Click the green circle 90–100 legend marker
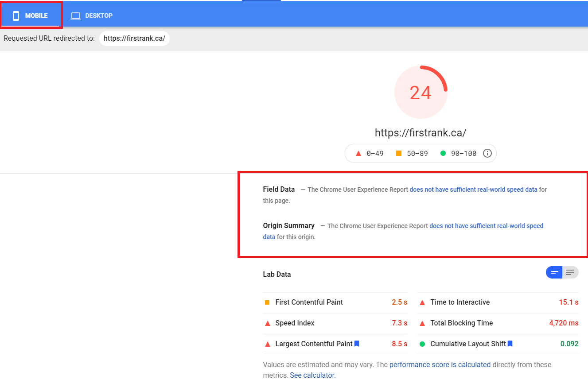Image resolution: width=588 pixels, height=387 pixels. 443,153
